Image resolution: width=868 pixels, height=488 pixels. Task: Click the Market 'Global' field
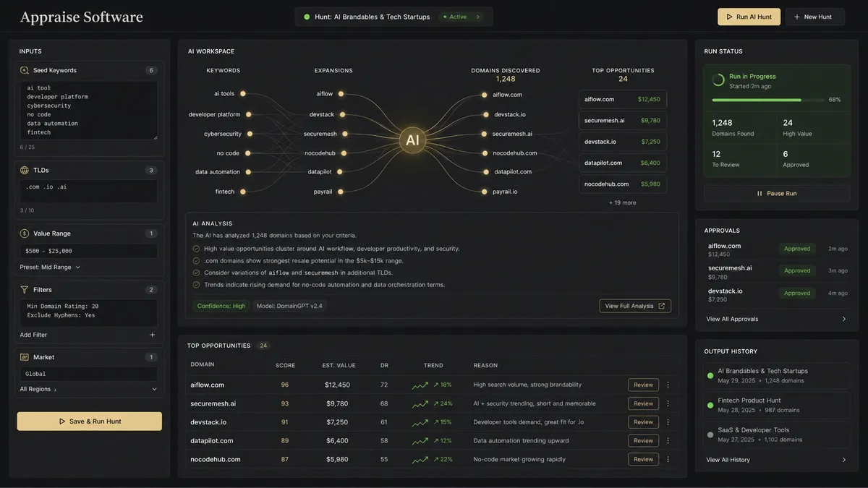(88, 374)
